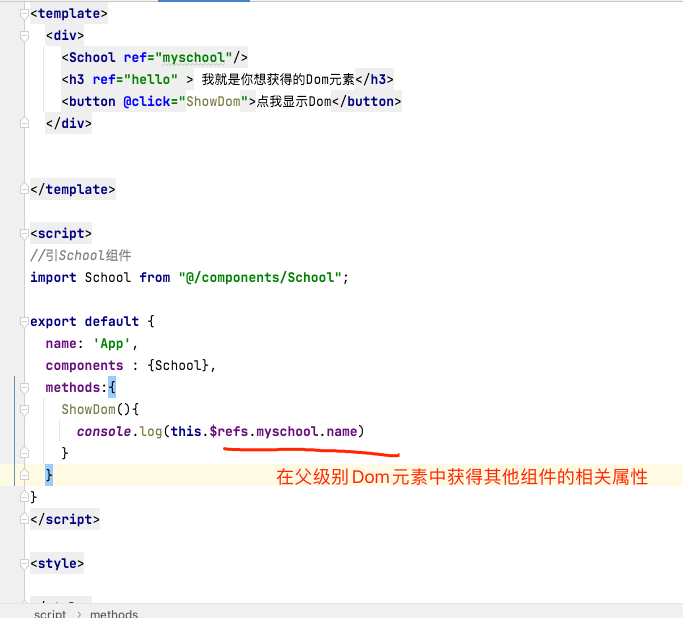This screenshot has width=683, height=618.
Task: Click the opening <style> tag
Action: tap(57, 564)
